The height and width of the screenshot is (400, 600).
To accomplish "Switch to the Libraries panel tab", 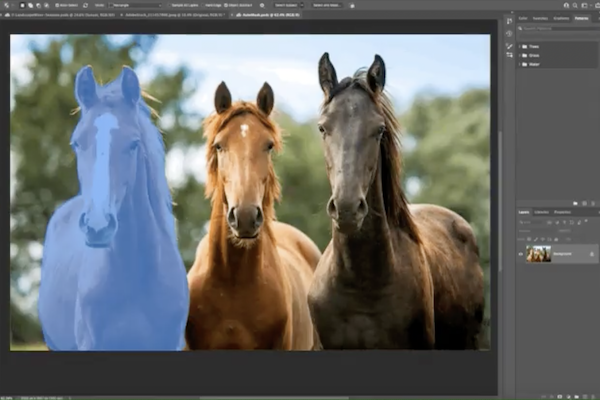I will pyautogui.click(x=542, y=212).
